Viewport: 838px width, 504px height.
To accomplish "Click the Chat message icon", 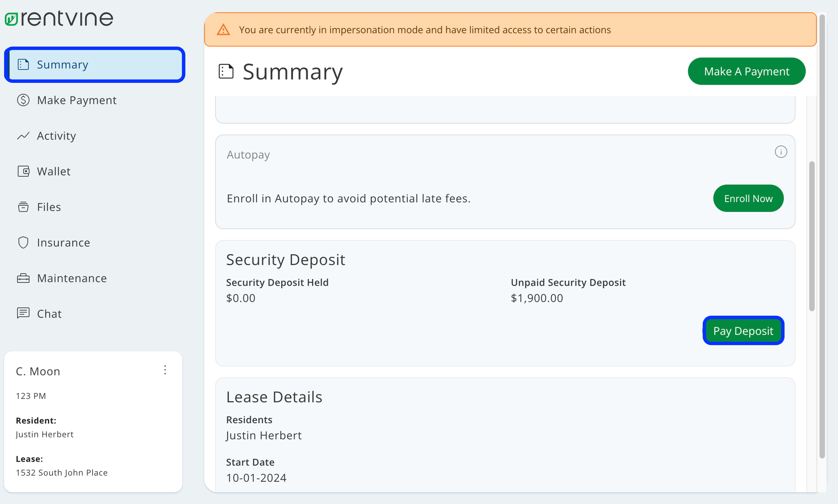I will [x=24, y=313].
